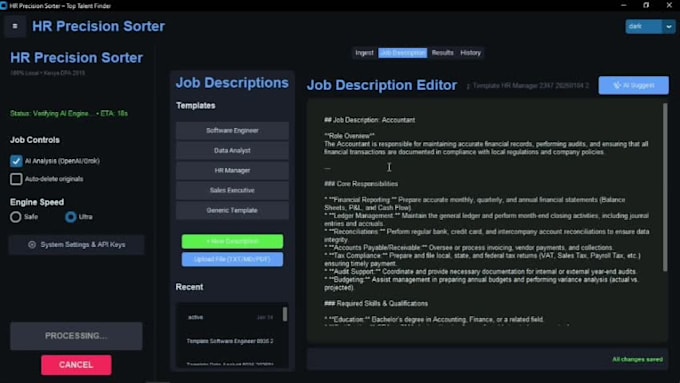This screenshot has width=680, height=383.
Task: Minimize the HR Precision Sorter window
Action: [x=624, y=5]
